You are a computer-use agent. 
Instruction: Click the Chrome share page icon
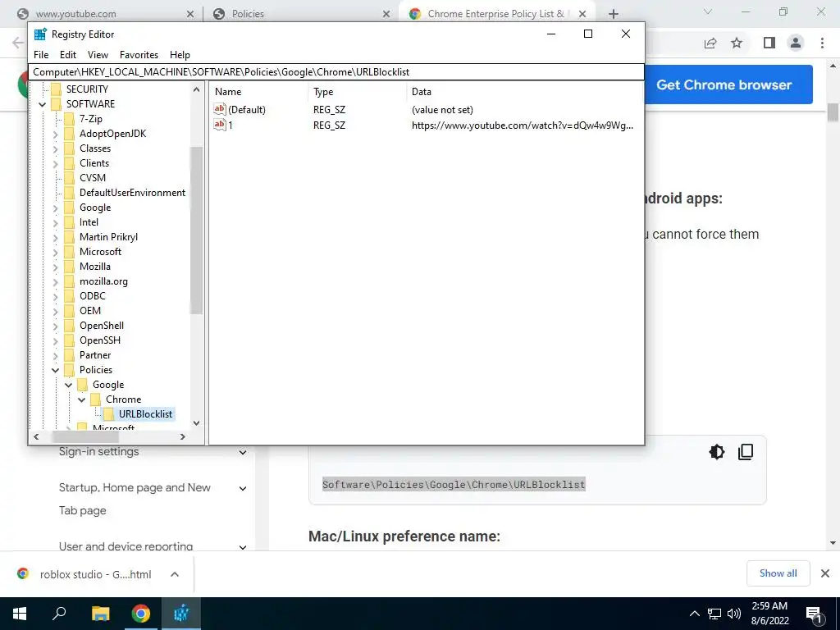coord(710,43)
